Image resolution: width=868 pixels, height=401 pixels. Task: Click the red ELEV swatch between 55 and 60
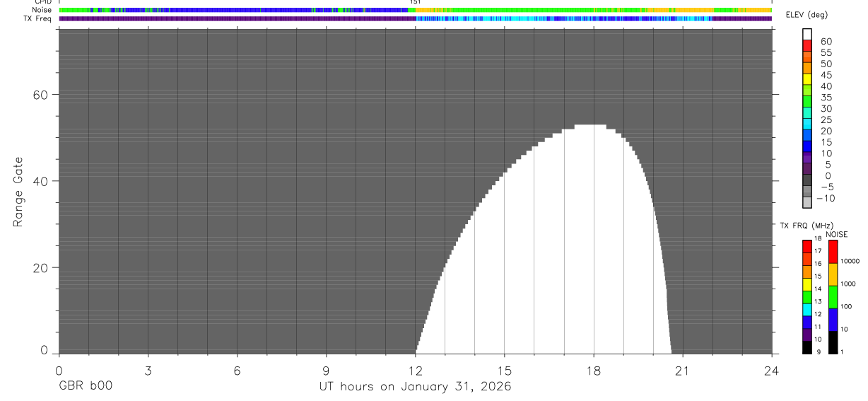[807, 47]
